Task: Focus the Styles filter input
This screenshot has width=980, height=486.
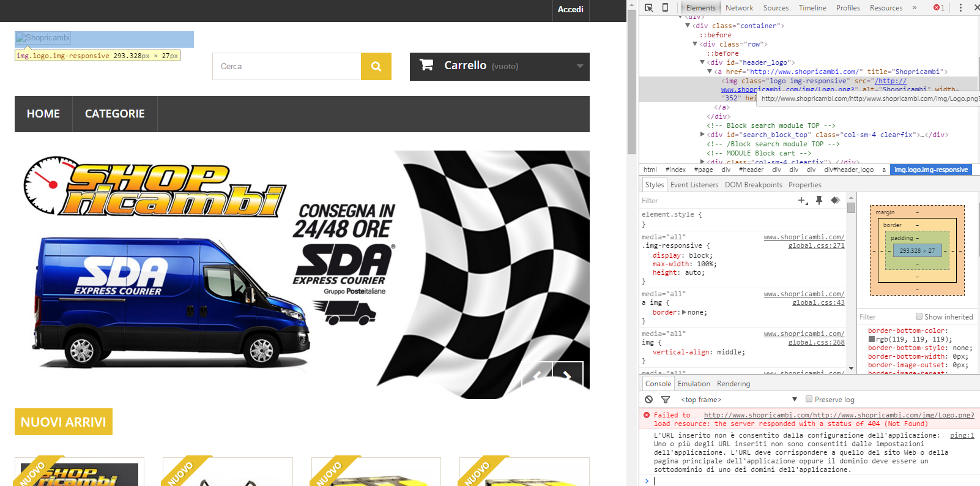Action: [716, 201]
